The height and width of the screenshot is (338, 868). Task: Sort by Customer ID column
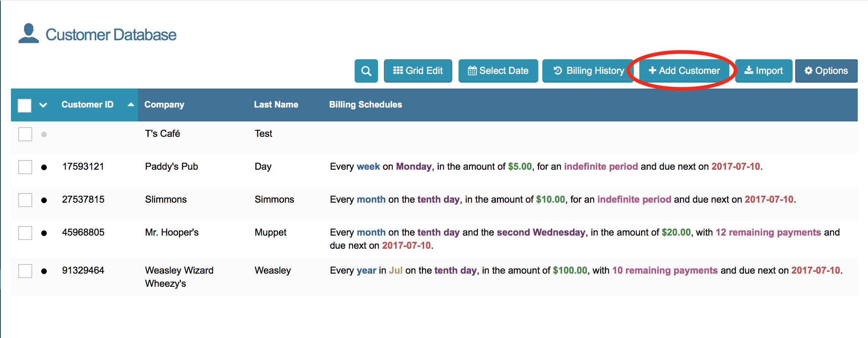(x=87, y=105)
